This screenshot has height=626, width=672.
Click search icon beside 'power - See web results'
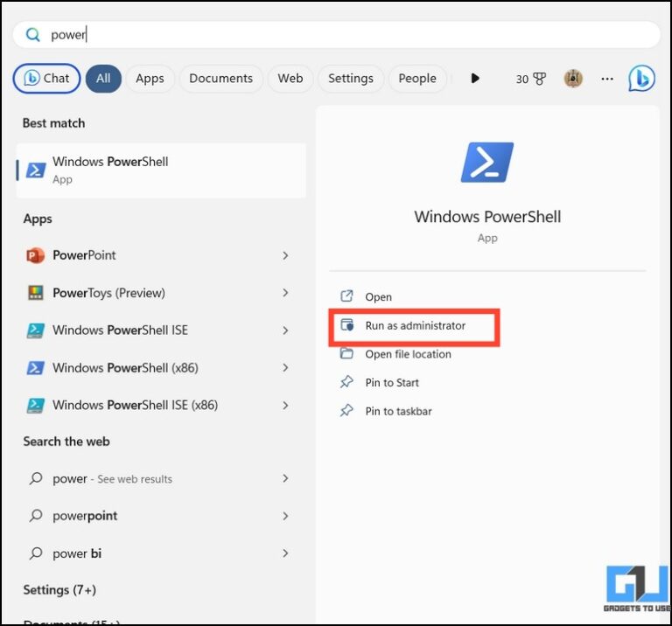click(x=36, y=478)
